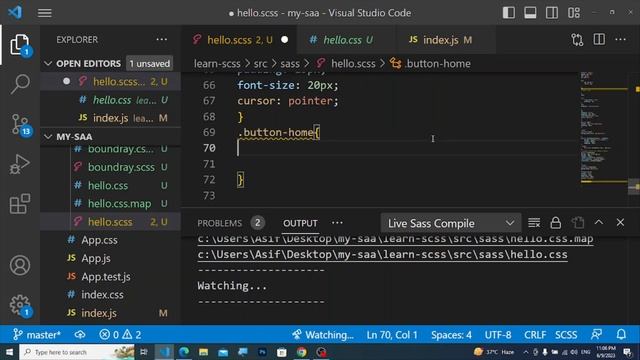The image size is (640, 360).
Task: Open panel additional views ellipsis
Action: 337,223
